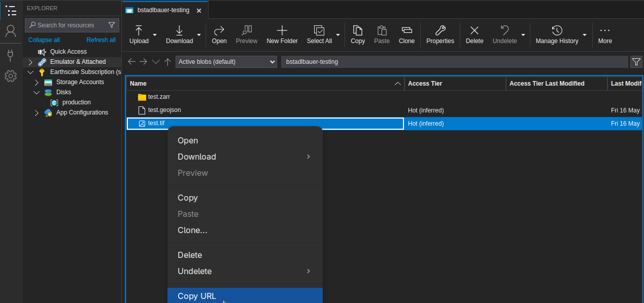This screenshot has height=303, width=644.
Task: Open the Settings gear in sidebar
Action: [x=11, y=76]
